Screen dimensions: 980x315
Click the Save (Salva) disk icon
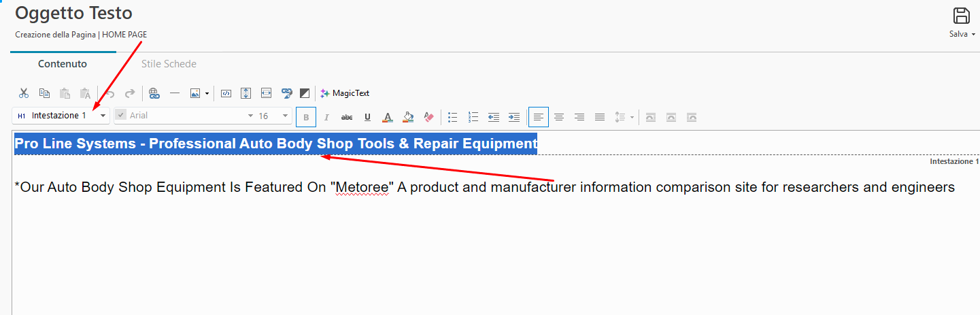[x=962, y=16]
